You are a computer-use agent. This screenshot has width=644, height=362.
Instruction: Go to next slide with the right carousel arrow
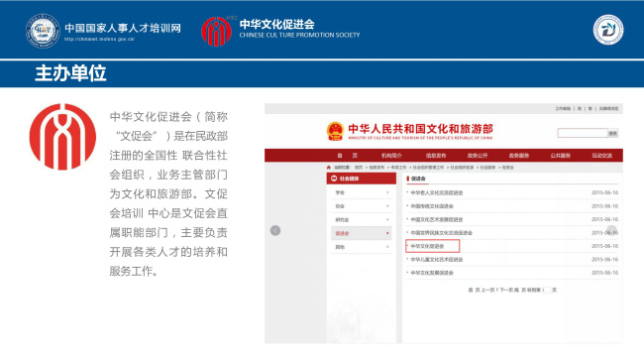(611, 230)
